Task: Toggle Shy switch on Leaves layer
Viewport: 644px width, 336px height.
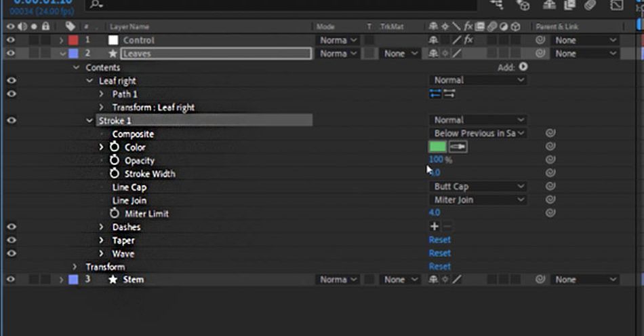Action: [x=433, y=54]
